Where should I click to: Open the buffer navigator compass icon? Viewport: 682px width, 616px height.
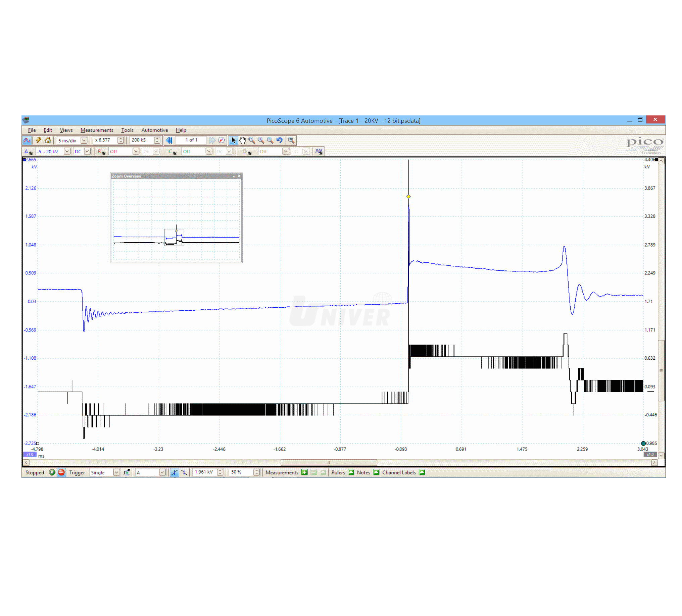click(x=222, y=140)
